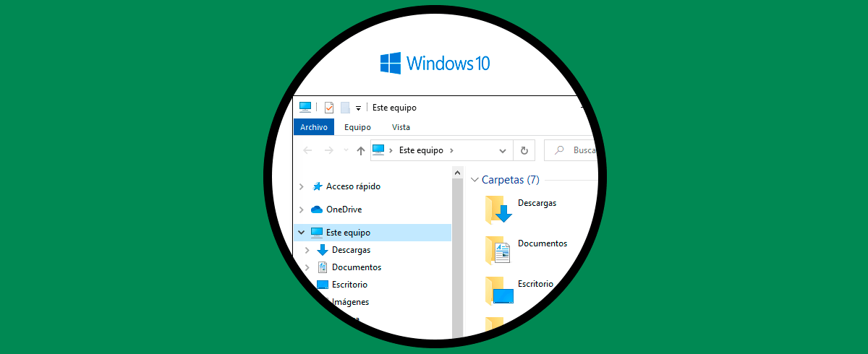Select Documentos in the navigation pane
The height and width of the screenshot is (354, 868).
click(357, 267)
